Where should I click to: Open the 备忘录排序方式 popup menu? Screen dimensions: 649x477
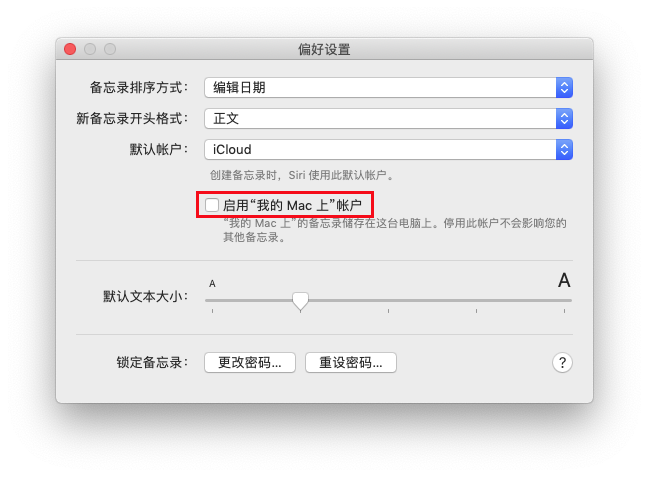point(388,87)
